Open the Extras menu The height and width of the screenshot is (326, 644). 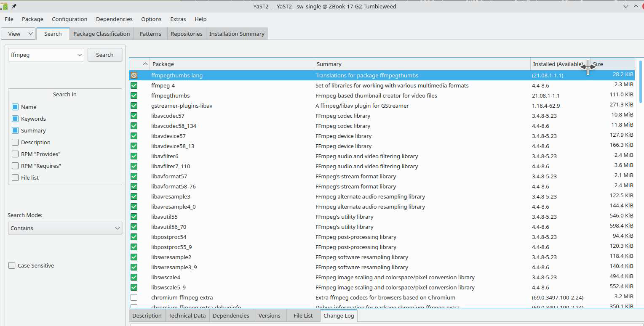point(178,19)
